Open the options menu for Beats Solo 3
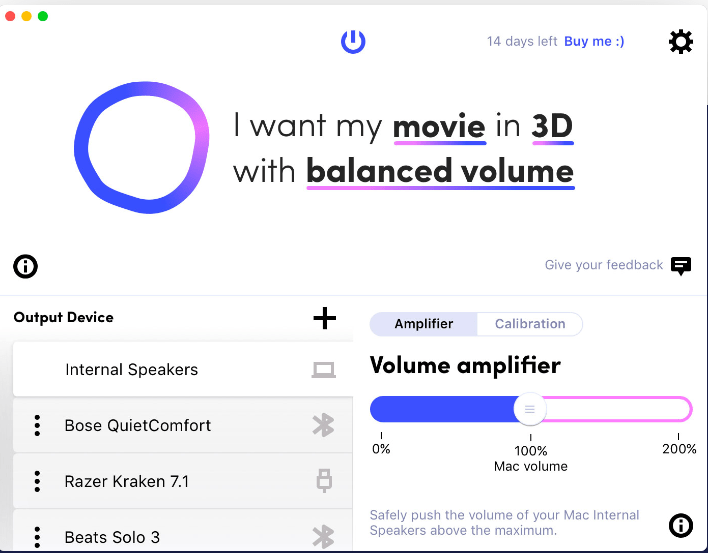Image resolution: width=708 pixels, height=553 pixels. point(37,536)
